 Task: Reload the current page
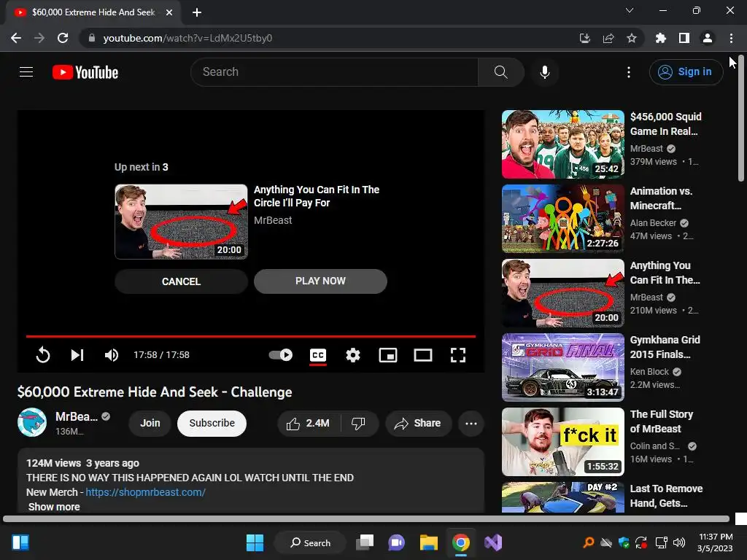click(63, 38)
